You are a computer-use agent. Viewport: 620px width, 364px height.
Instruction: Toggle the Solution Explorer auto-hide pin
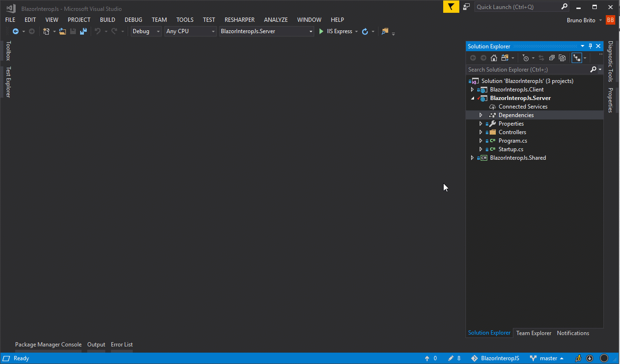590,46
